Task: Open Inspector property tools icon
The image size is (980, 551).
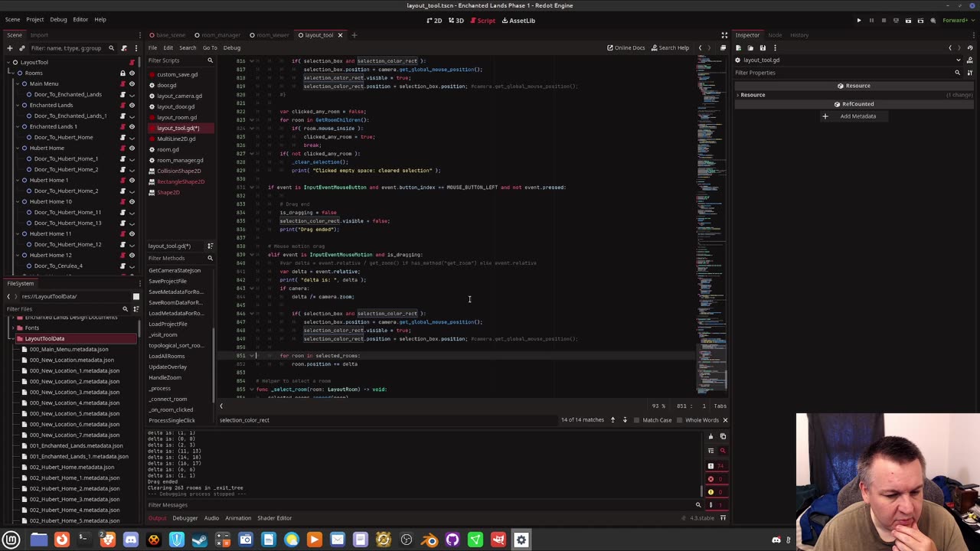Action: coord(970,73)
